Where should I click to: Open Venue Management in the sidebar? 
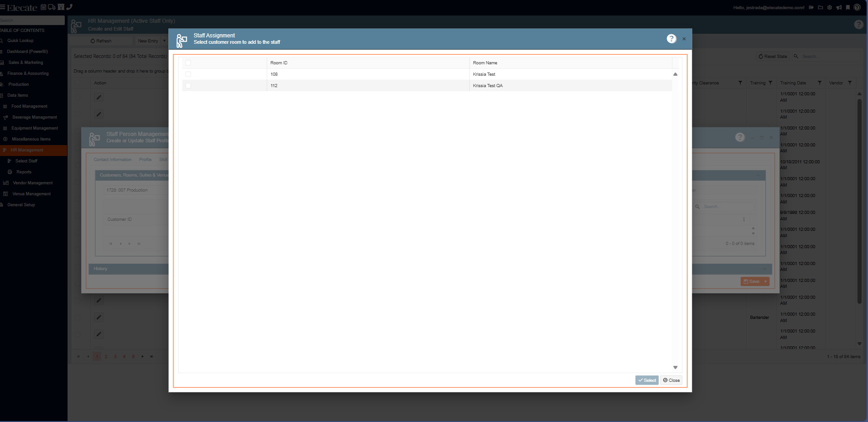click(x=31, y=194)
